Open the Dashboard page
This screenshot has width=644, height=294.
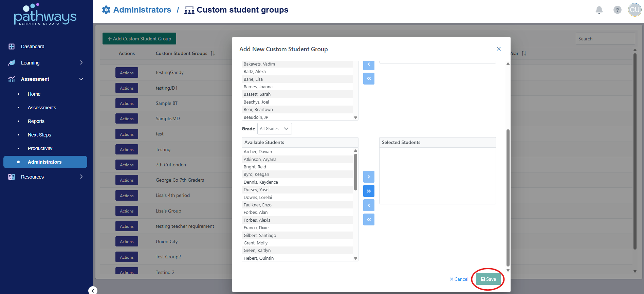pos(33,47)
